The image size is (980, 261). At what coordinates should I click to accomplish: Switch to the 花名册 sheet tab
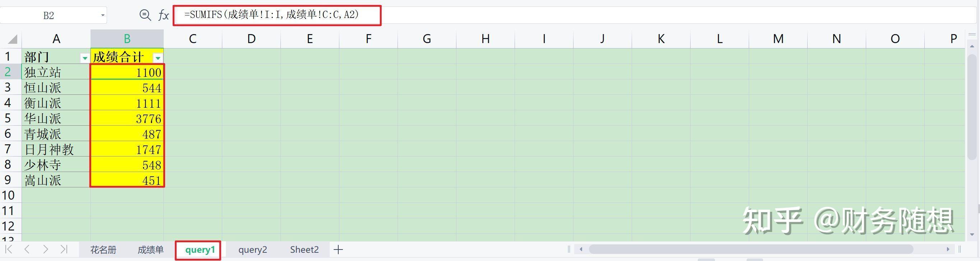click(x=103, y=250)
